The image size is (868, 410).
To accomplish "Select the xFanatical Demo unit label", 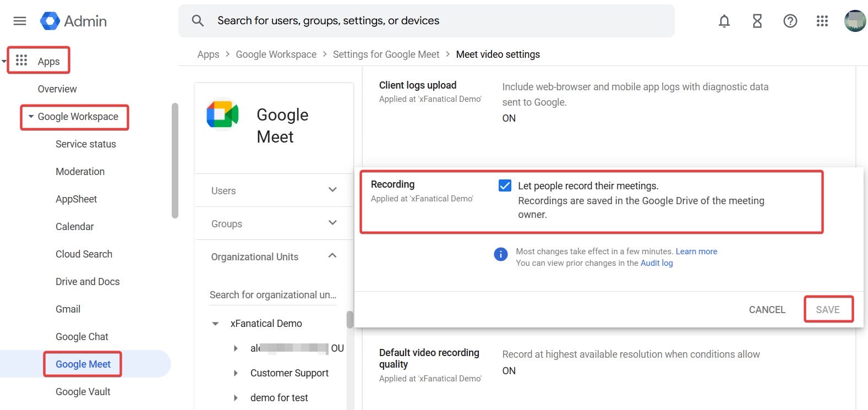I will click(266, 324).
